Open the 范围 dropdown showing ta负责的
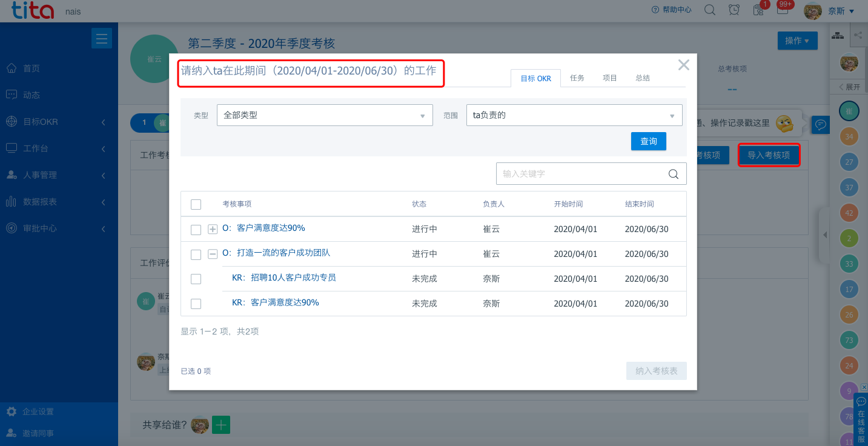 [x=574, y=115]
